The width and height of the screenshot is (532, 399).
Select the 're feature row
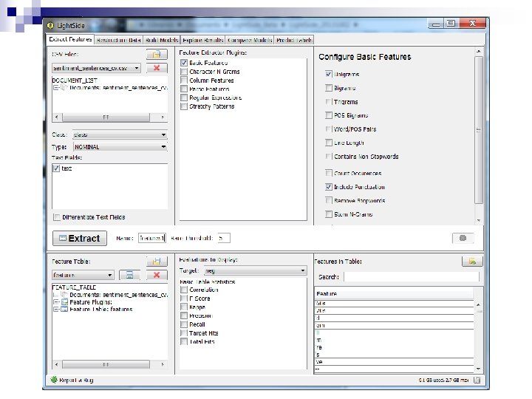[x=395, y=347]
